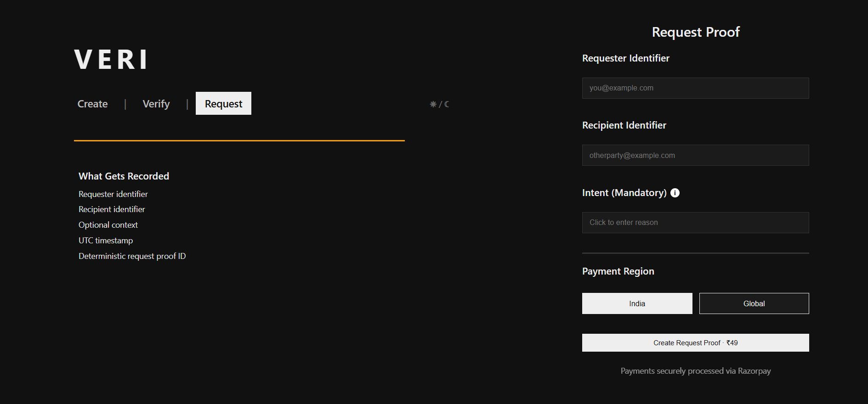Click the 'Payment Region' label
This screenshot has width=868, height=404.
point(618,271)
